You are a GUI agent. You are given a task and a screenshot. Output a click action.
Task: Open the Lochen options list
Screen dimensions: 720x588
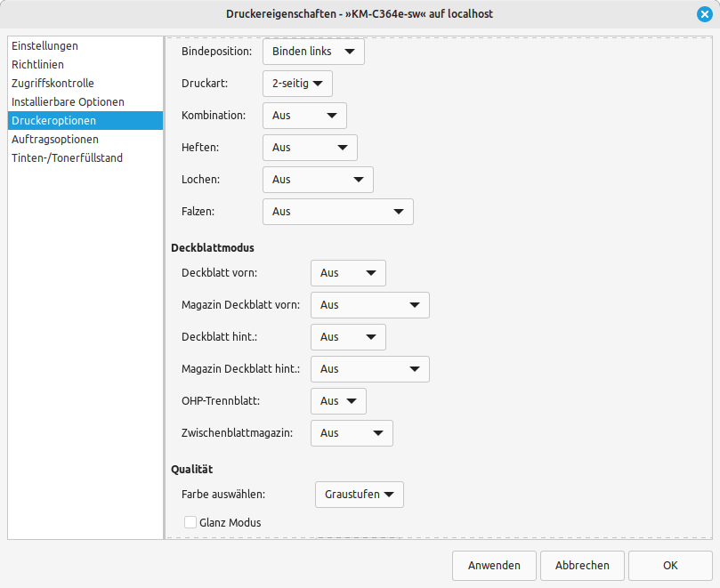pos(318,180)
